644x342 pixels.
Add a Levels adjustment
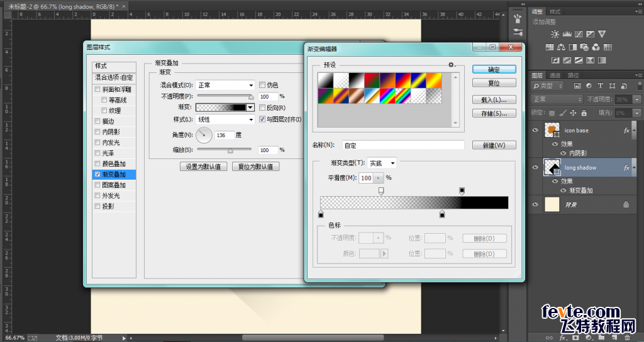pyautogui.click(x=567, y=34)
